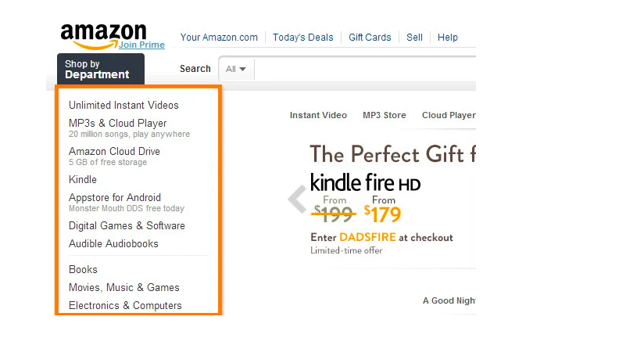Screen dimensions: 644x338
Task: Choose Kindle from the department menu
Action: point(83,180)
